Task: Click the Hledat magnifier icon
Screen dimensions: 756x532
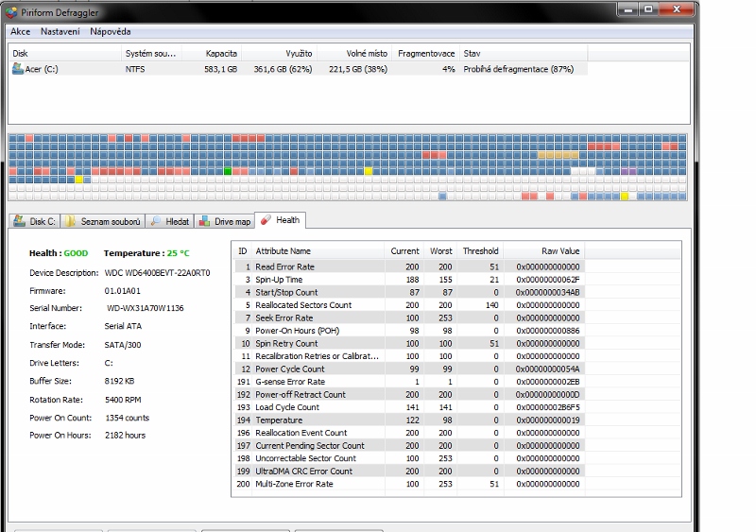Action: [156, 221]
